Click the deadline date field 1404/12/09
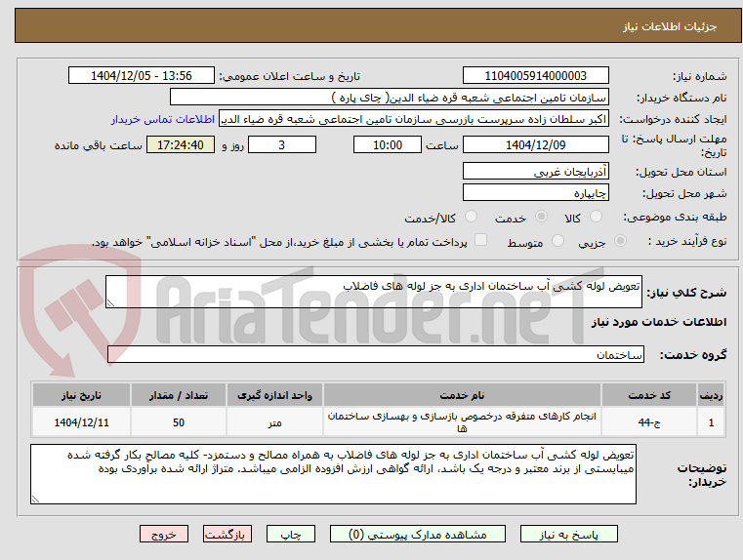This screenshot has height=560, width=743. click(x=535, y=144)
